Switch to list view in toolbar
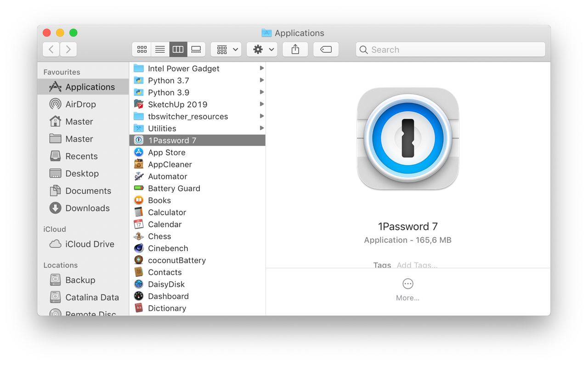Screen dimensions: 588x365 tap(160, 50)
